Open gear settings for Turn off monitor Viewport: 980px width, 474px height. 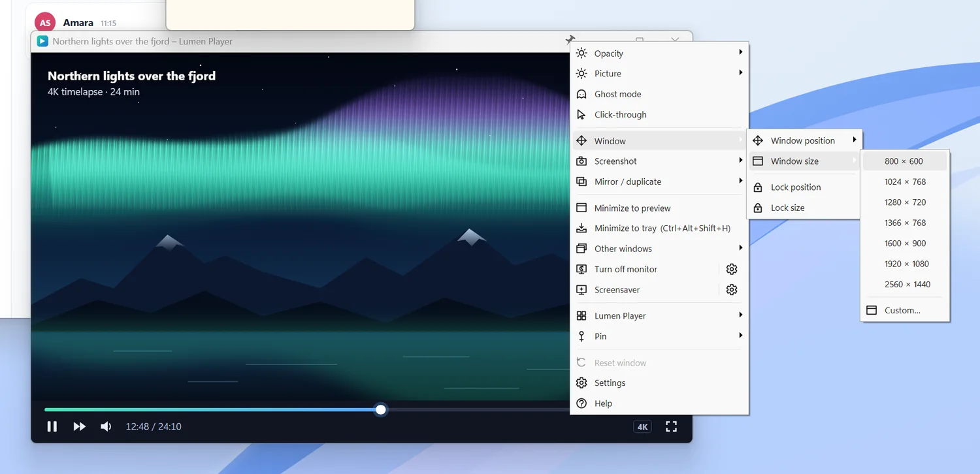[732, 269]
